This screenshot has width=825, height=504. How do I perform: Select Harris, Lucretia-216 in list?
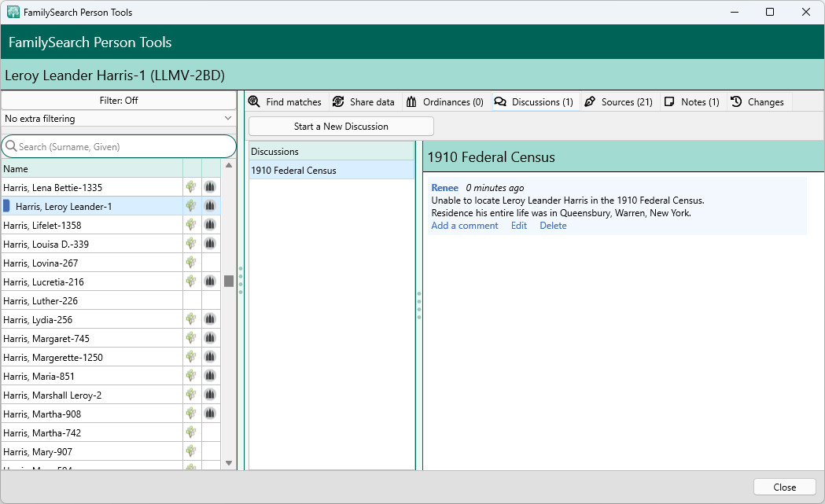(x=92, y=282)
